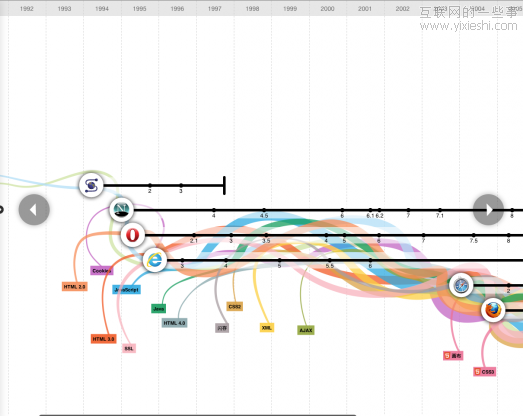523x416 pixels.
Task: Select the Cookies technology tag
Action: click(x=102, y=271)
